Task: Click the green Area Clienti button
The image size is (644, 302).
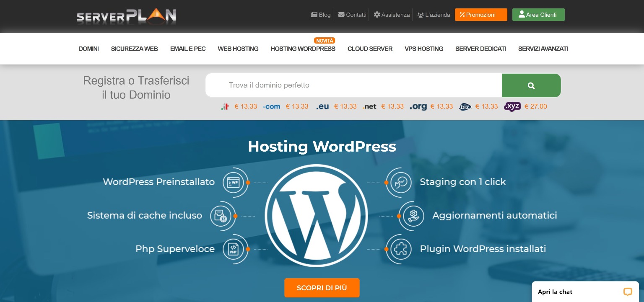Action: coord(538,15)
